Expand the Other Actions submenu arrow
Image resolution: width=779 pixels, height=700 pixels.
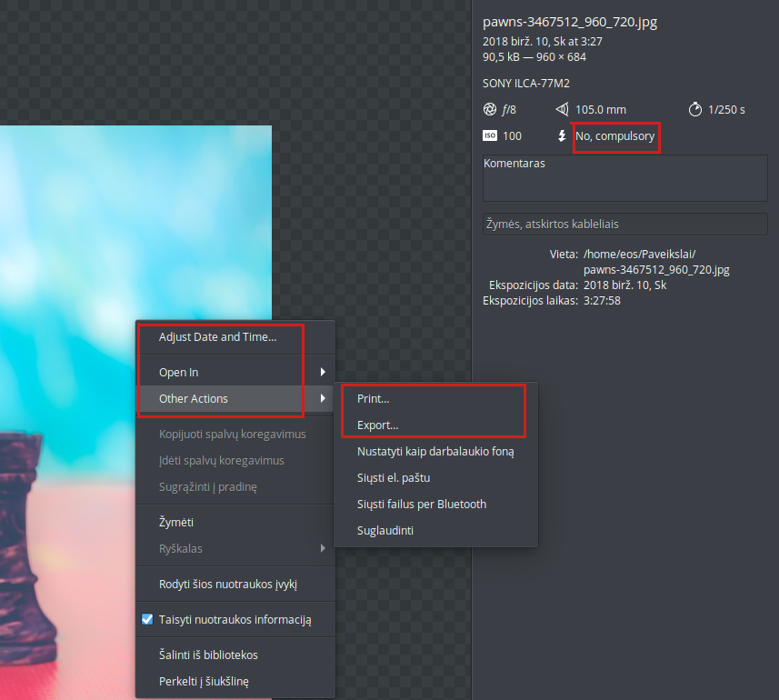point(323,398)
